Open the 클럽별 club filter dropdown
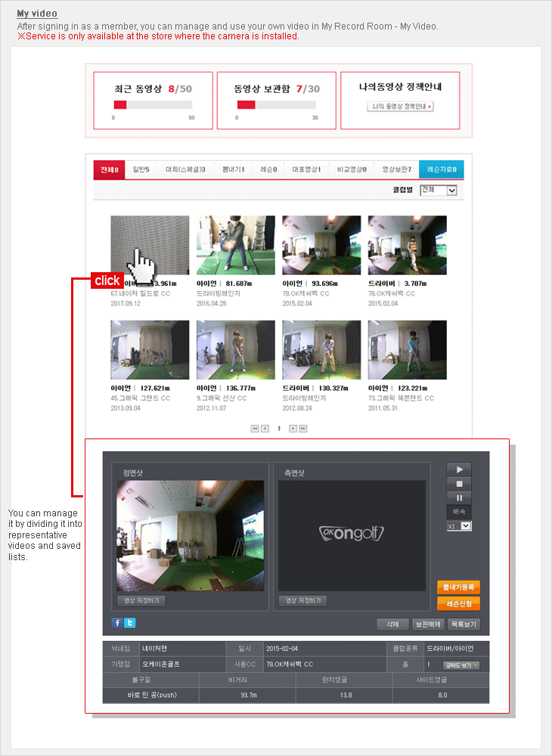The width and height of the screenshot is (552, 756). [x=439, y=191]
